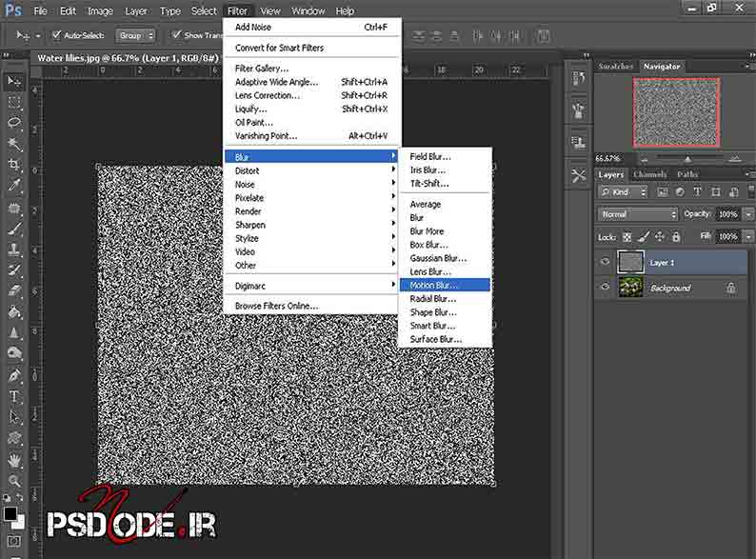
Task: Switch to the Channels tab
Action: click(650, 174)
